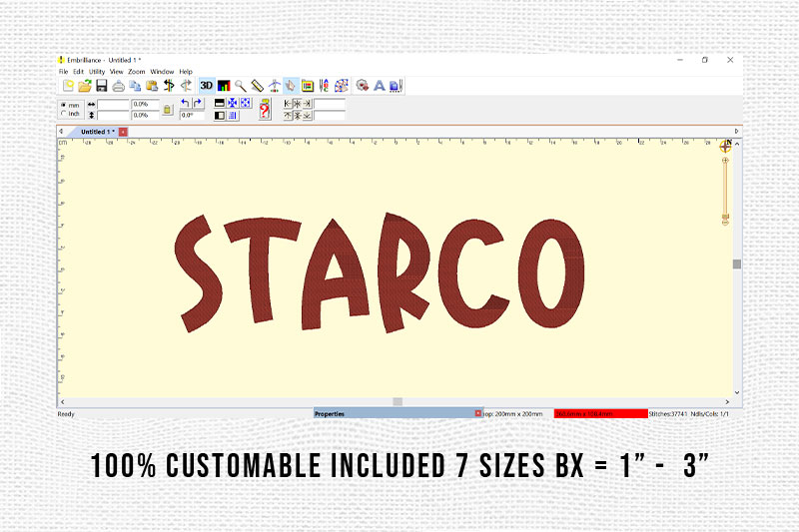Click the canvas scroll right arrow
The width and height of the screenshot is (799, 532).
click(x=727, y=401)
